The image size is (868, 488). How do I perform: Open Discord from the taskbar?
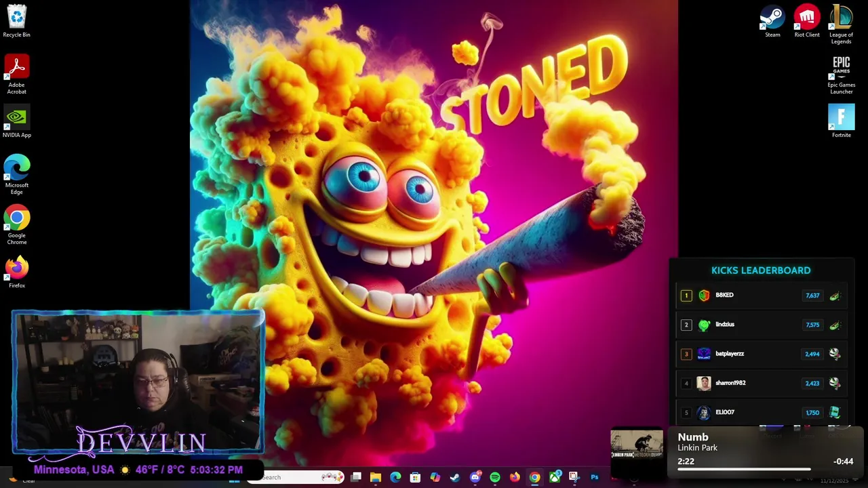[475, 477]
